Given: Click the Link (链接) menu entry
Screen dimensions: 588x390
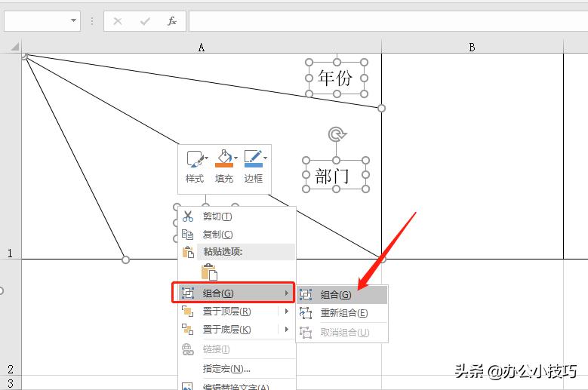Looking at the screenshot, I should [236, 349].
